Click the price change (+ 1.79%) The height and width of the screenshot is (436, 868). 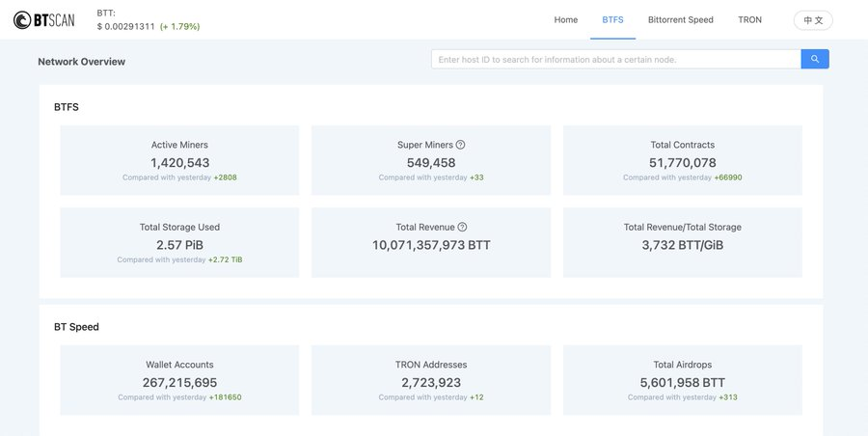coord(180,27)
